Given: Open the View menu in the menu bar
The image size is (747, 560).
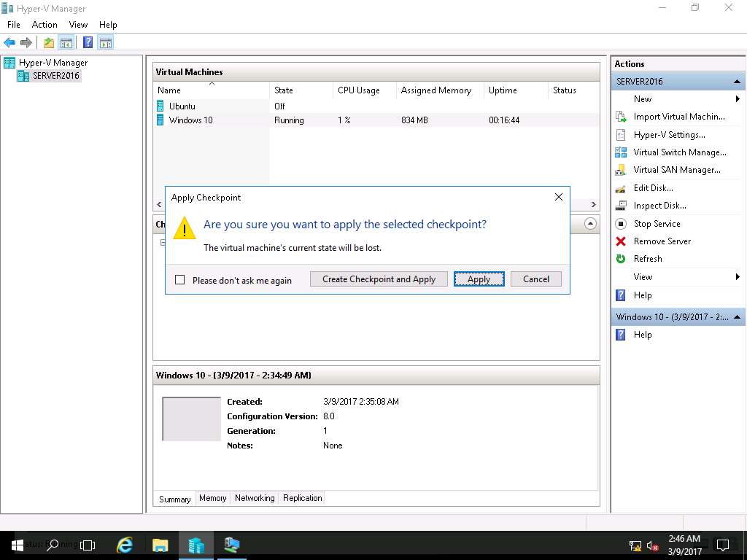Looking at the screenshot, I should (x=78, y=25).
